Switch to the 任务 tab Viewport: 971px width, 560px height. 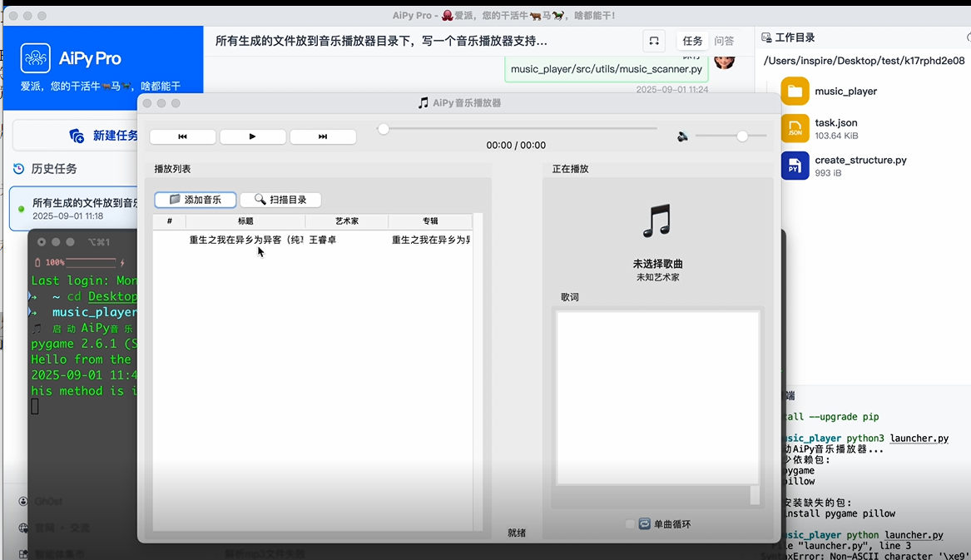pyautogui.click(x=692, y=41)
